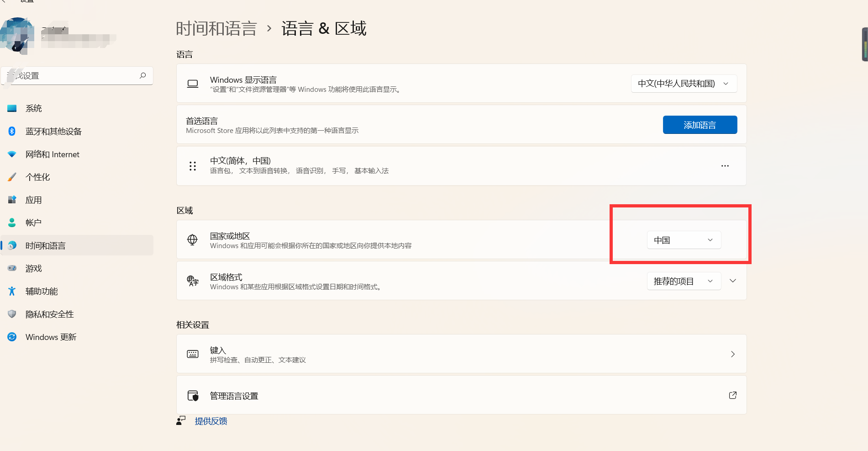Click the personalization paintbrush icon
The image size is (868, 451).
click(x=12, y=177)
